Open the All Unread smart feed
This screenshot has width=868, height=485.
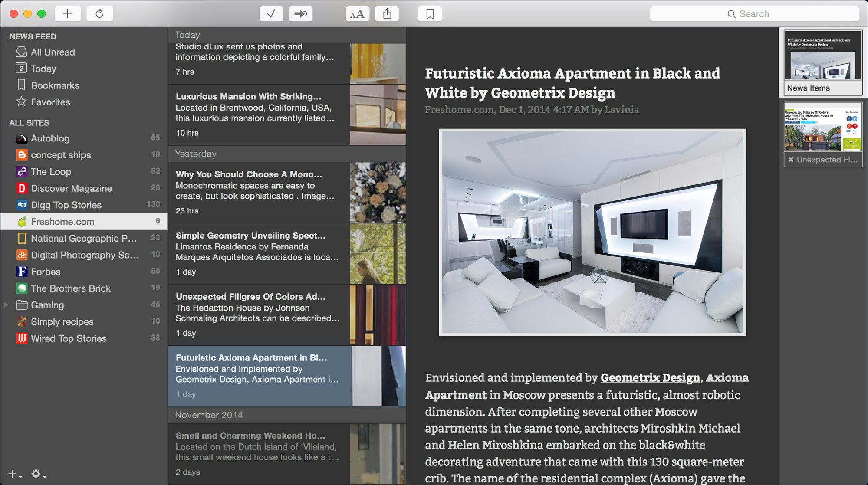click(x=51, y=52)
